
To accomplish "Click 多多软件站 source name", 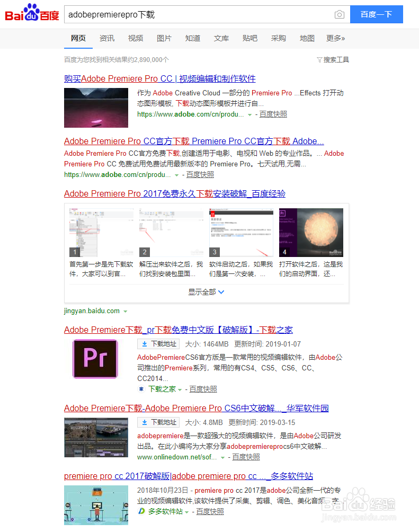I will point(166,511).
